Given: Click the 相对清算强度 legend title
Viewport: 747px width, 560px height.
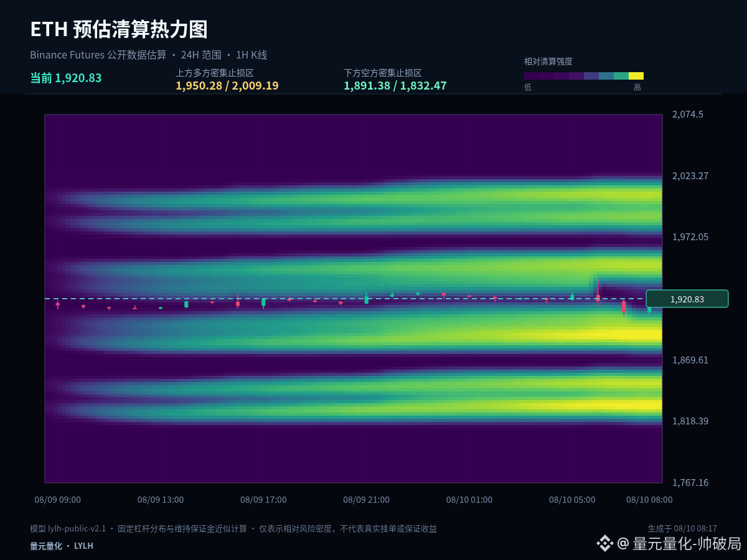Looking at the screenshot, I should click(548, 62).
